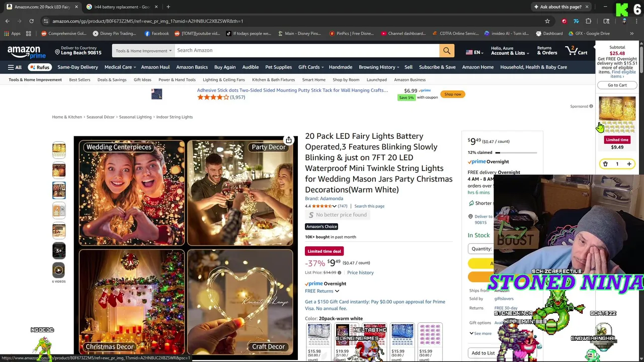Click the Deliver to location pin
The height and width of the screenshot is (362, 644).
[57, 52]
